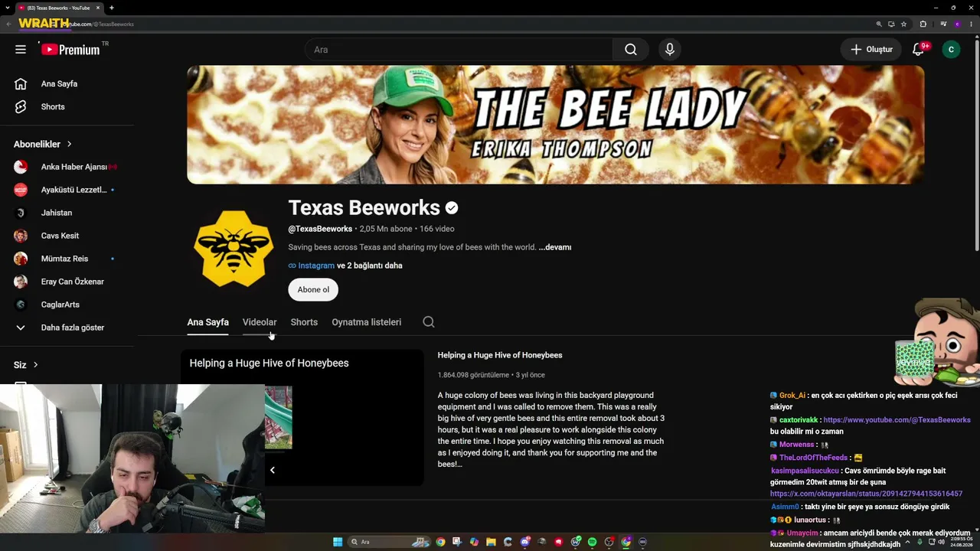Image resolution: width=980 pixels, height=551 pixels.
Task: Go to the YouTube Premium home logo
Action: pos(70,49)
